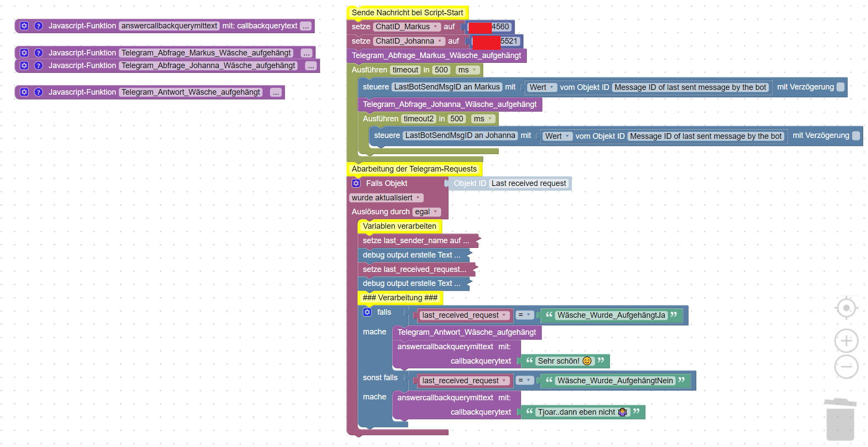Select ### Verarbeitung ### comment block
This screenshot has width=868, height=447.
click(x=400, y=298)
